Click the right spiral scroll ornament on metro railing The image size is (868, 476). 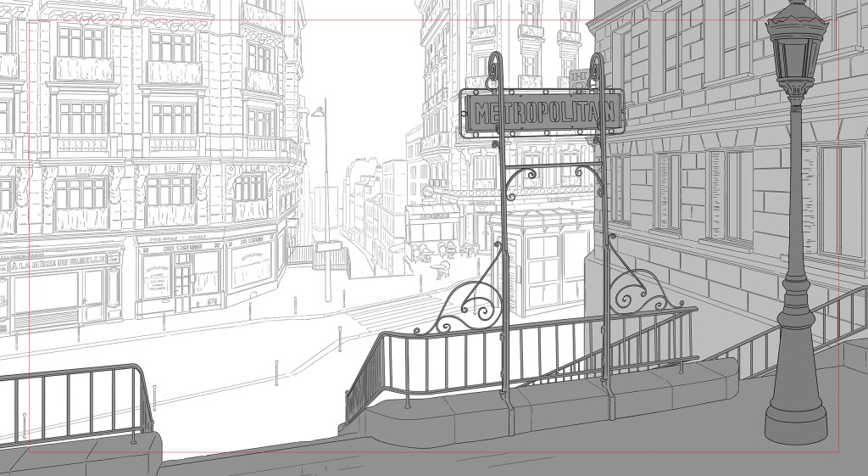[636, 293]
